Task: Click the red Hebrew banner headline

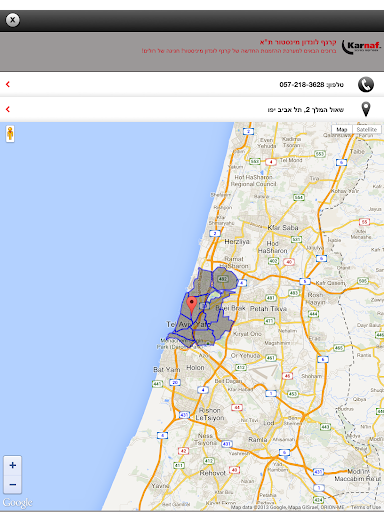Action: pyautogui.click(x=298, y=42)
